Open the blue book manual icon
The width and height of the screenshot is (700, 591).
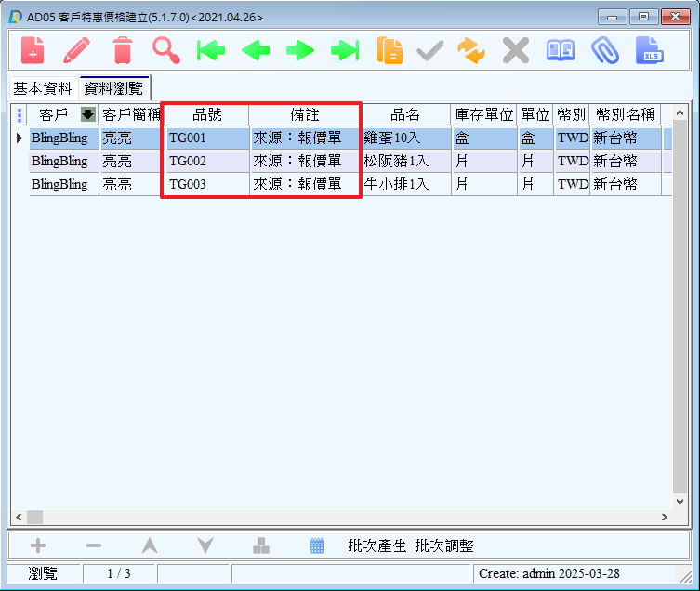(x=561, y=50)
